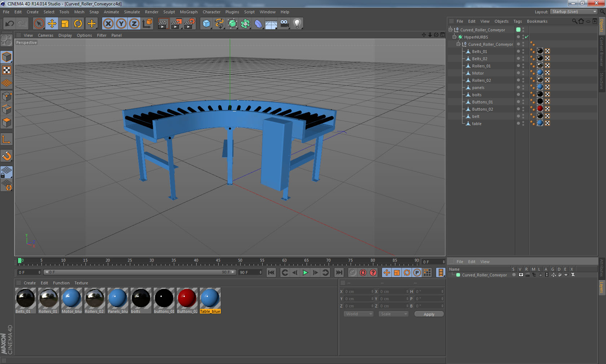Enable Edges mode

point(6,109)
